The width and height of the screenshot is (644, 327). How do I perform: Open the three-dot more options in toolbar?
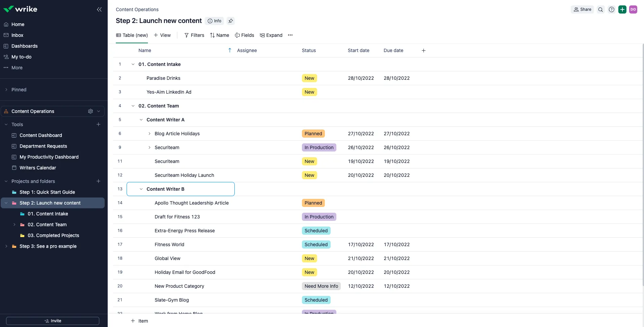290,35
